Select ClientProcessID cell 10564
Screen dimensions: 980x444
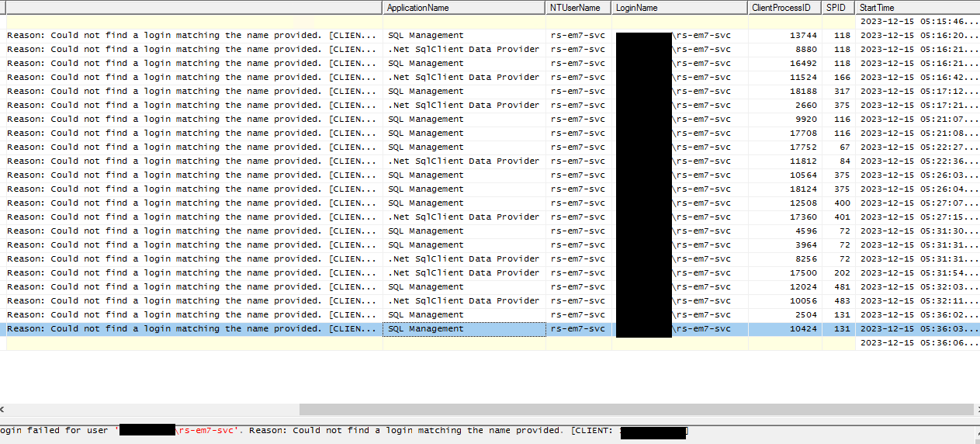(x=785, y=175)
